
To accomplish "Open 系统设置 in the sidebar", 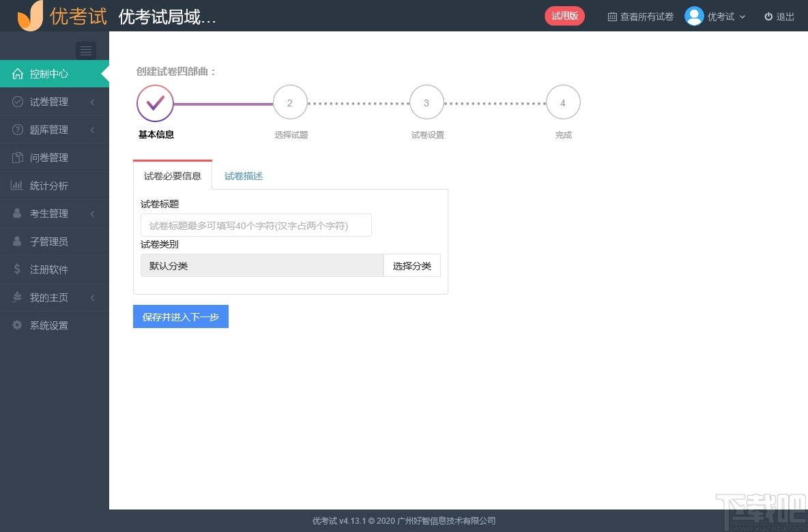I will (55, 325).
